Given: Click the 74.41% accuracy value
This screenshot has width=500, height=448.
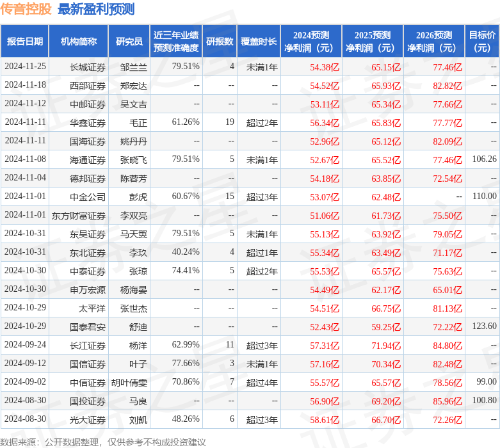Looking at the screenshot, I should point(186,270).
